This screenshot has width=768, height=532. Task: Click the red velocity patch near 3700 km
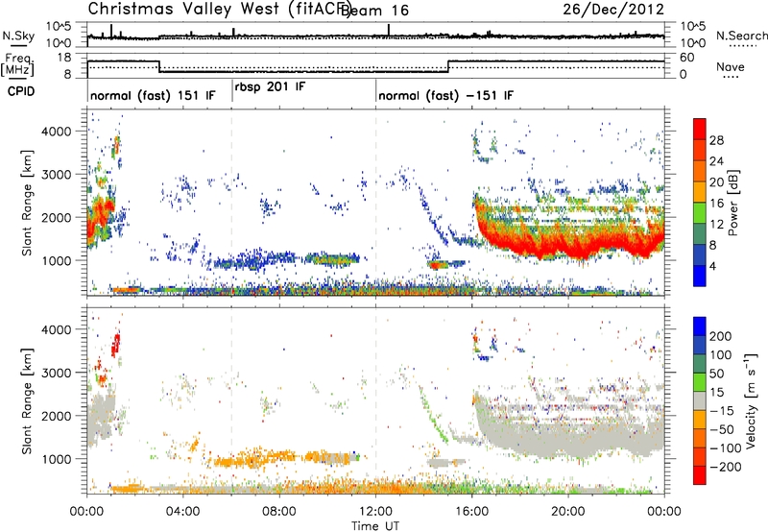(x=115, y=345)
